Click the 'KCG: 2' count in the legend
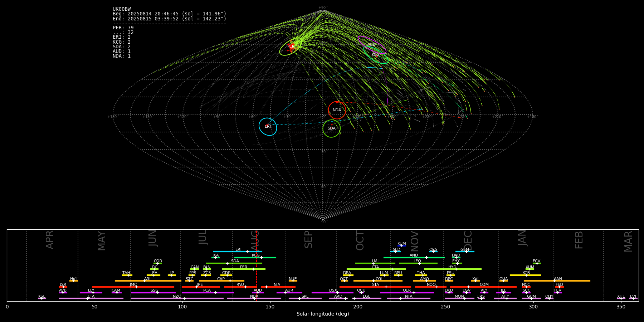The height and width of the screenshot is (322, 644). tap(122, 42)
